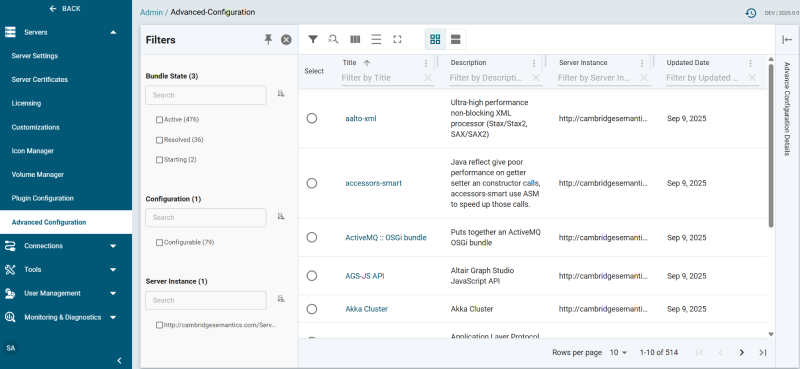The width and height of the screenshot is (800, 369).
Task: Toggle the filter funnel icon in toolbar
Action: [x=313, y=39]
